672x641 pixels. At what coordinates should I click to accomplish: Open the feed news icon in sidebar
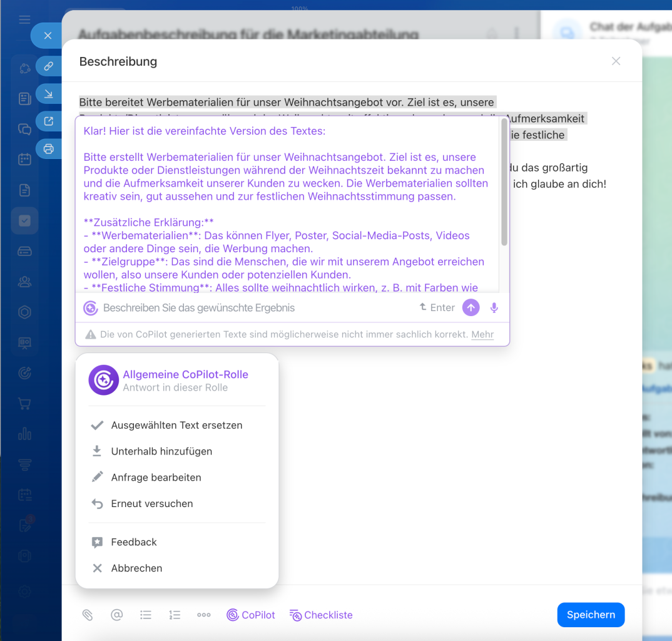[x=24, y=99]
